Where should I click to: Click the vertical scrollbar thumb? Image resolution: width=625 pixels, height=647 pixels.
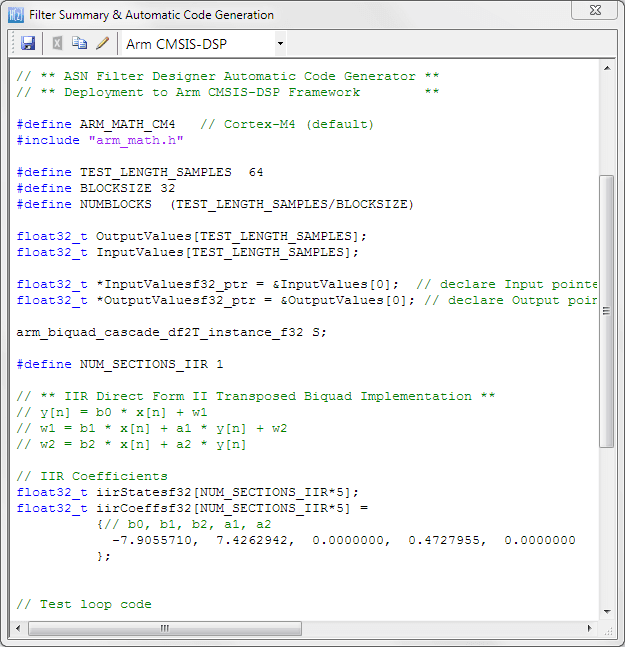click(606, 311)
